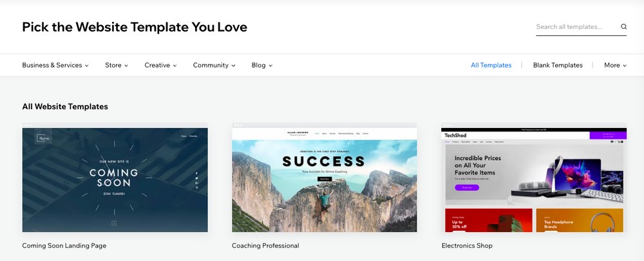644x261 pixels.
Task: Click the Coming Soon Landing Page title
Action: (x=64, y=246)
